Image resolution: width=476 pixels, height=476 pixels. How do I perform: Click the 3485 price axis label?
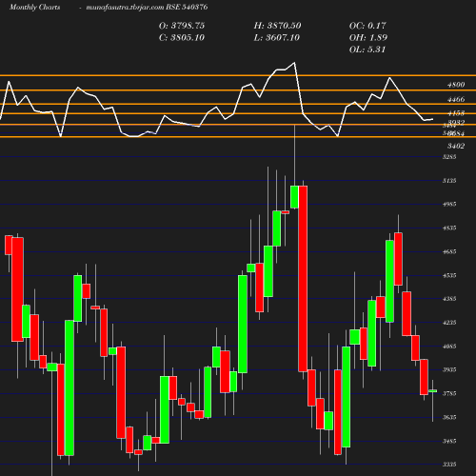tap(449, 441)
